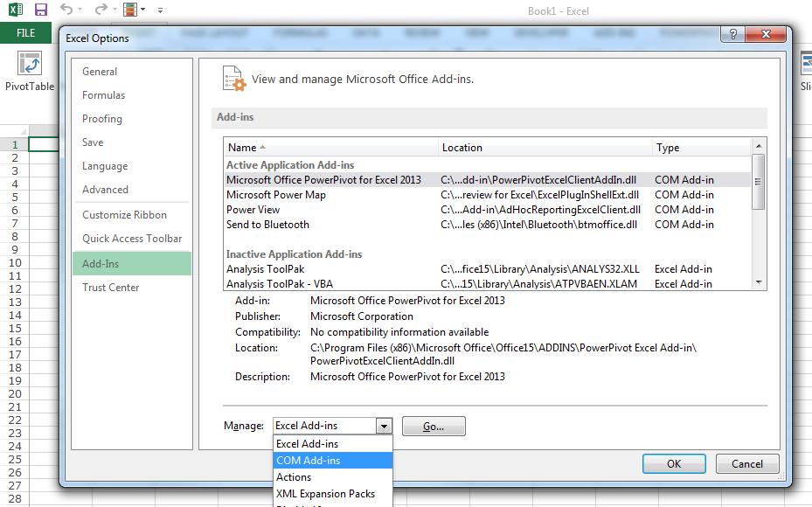Viewport: 812px width, 507px height.
Task: Select Analysis ToolPak - VBA row
Action: pyautogui.click(x=488, y=284)
